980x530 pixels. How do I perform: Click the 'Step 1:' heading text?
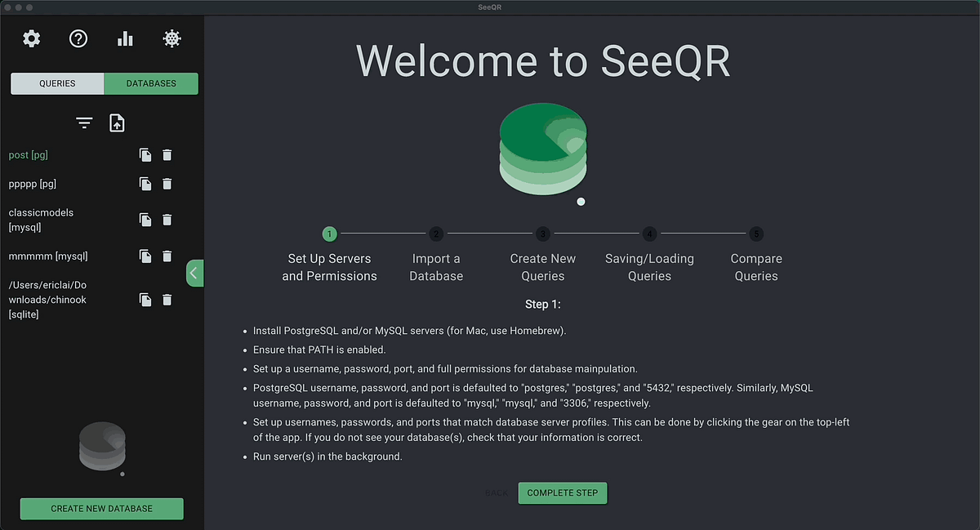[543, 305]
